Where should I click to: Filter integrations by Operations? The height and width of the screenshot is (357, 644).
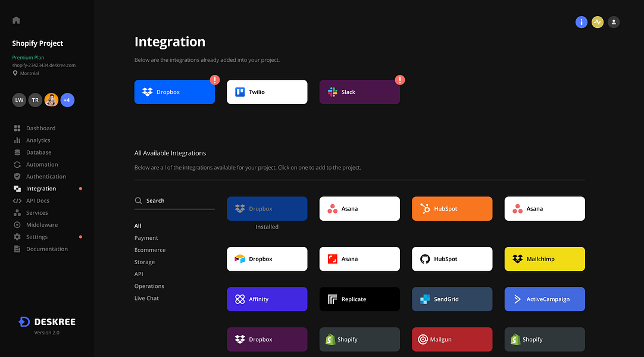click(x=149, y=286)
